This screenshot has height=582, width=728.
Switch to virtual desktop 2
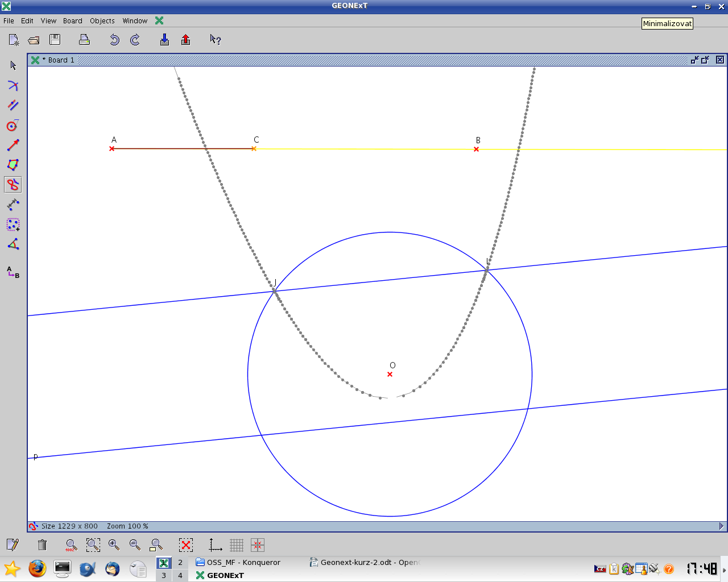(x=180, y=562)
